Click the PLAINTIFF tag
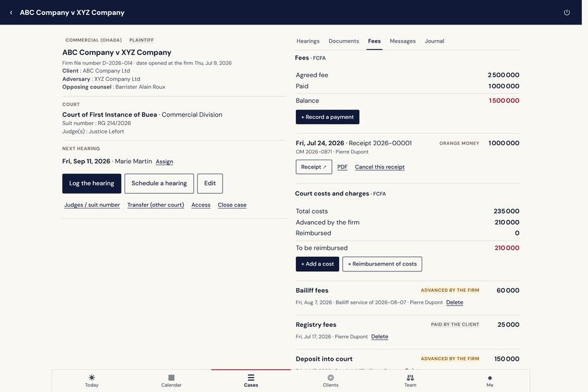This screenshot has height=392, width=588. pyautogui.click(x=141, y=40)
